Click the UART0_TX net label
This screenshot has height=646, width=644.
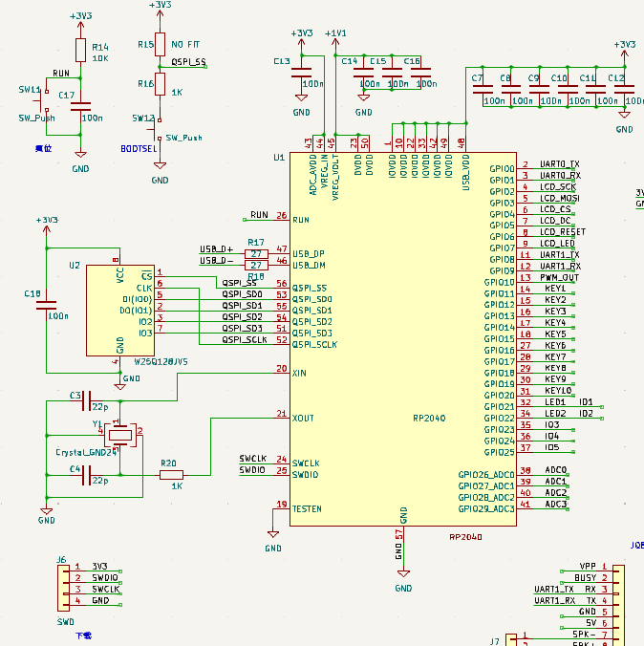(x=560, y=164)
